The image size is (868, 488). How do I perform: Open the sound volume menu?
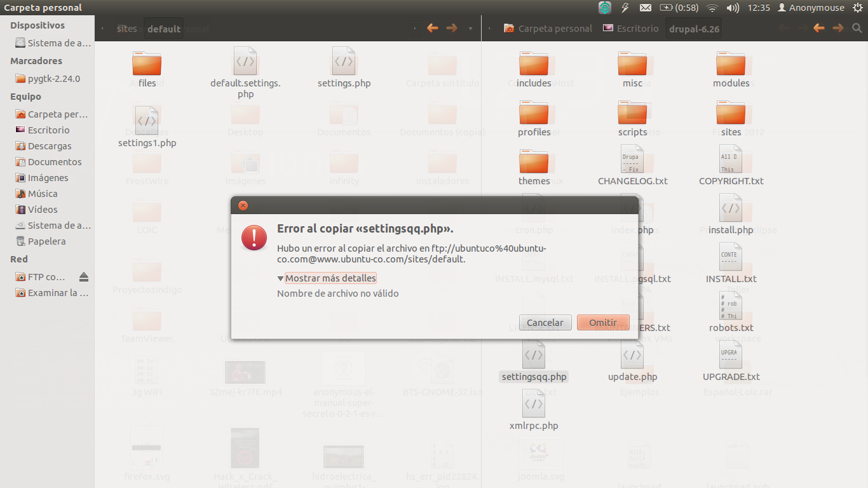[x=733, y=8]
